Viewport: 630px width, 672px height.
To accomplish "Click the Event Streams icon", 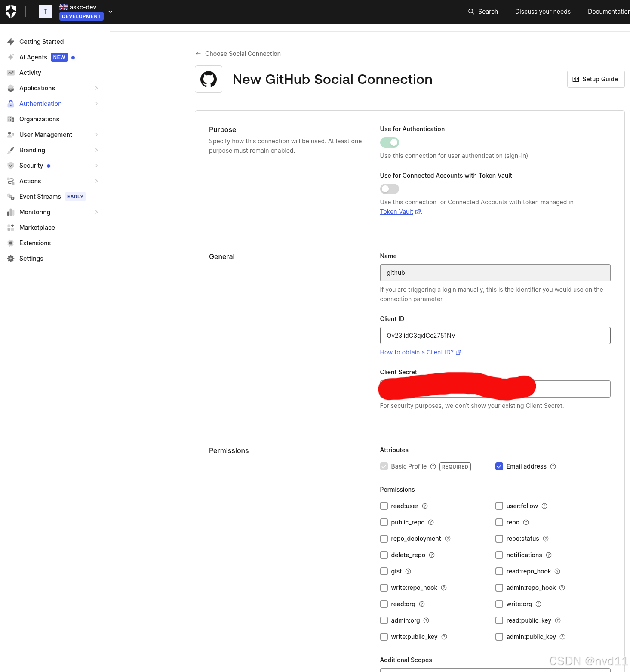I will coord(11,197).
